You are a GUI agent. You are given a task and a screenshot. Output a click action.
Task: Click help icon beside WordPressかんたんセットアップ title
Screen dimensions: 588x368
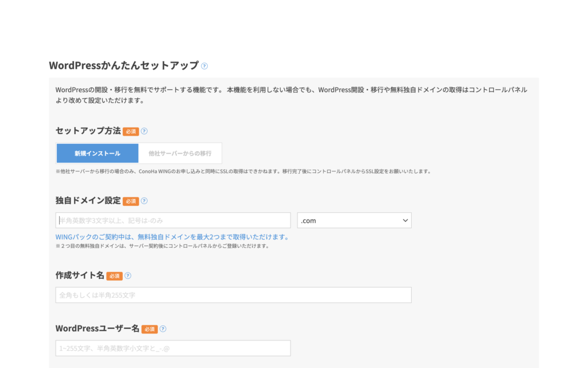204,66
